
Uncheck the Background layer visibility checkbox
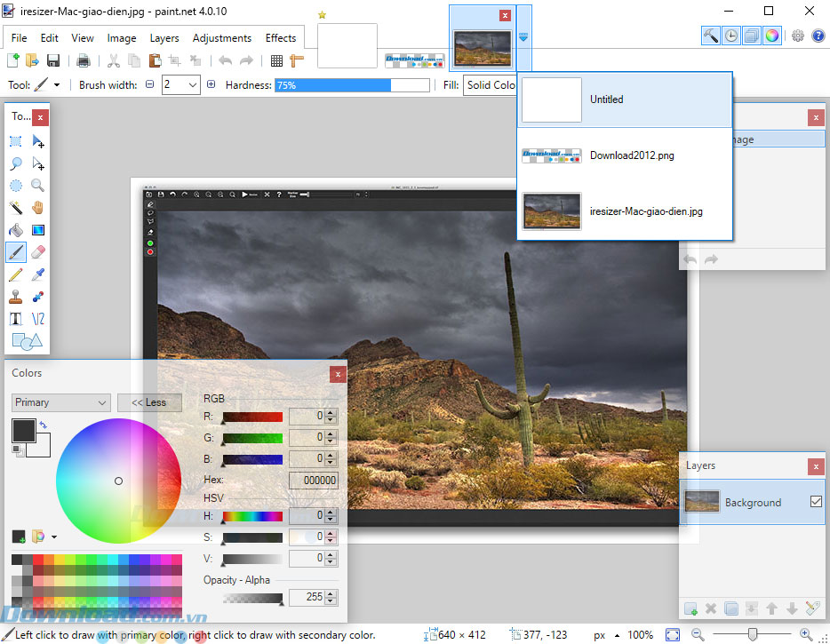816,501
